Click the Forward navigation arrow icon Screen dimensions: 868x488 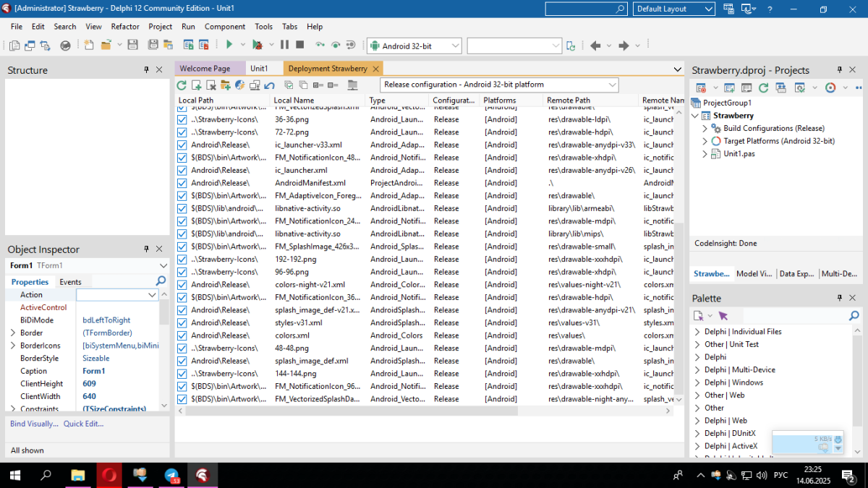pos(624,45)
